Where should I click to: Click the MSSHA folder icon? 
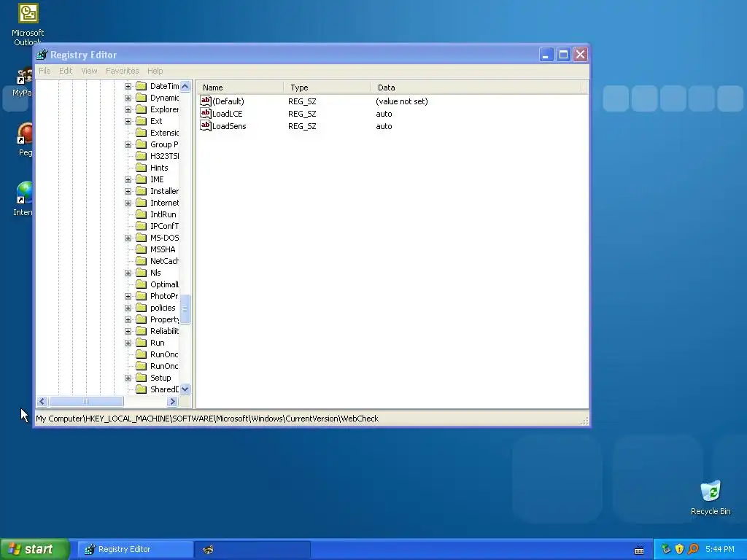(141, 249)
